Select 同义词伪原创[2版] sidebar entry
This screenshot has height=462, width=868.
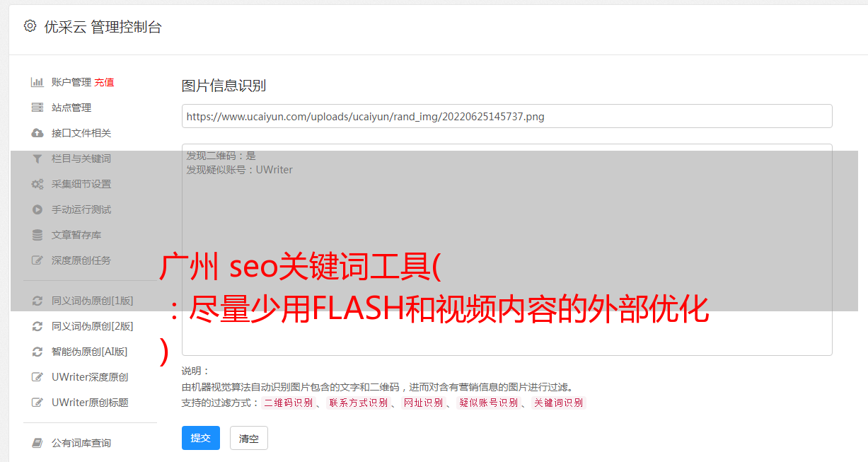pos(92,326)
